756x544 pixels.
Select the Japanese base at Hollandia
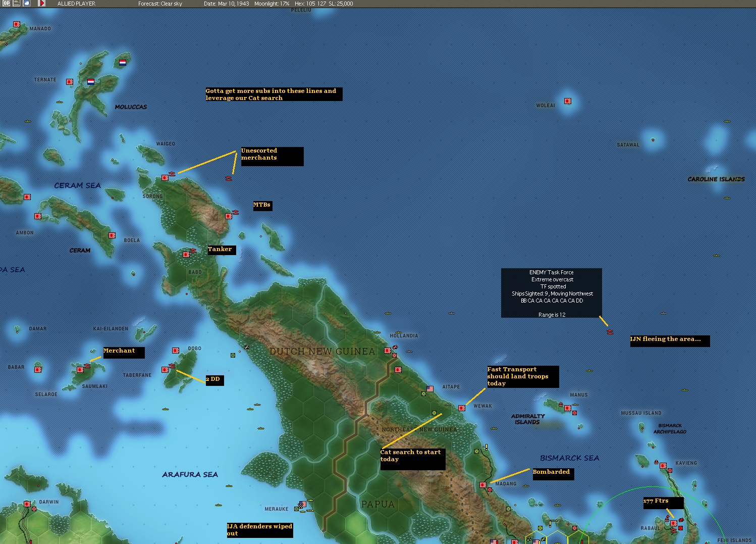pyautogui.click(x=388, y=351)
